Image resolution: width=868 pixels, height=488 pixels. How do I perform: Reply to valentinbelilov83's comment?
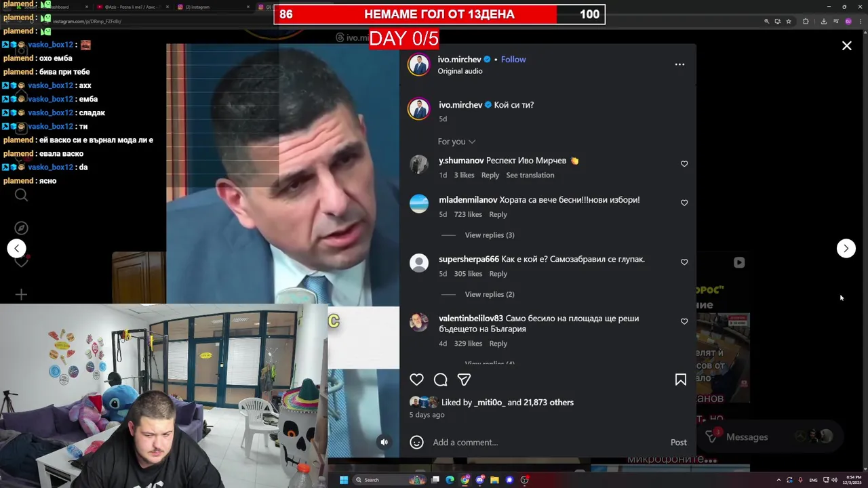tap(498, 344)
